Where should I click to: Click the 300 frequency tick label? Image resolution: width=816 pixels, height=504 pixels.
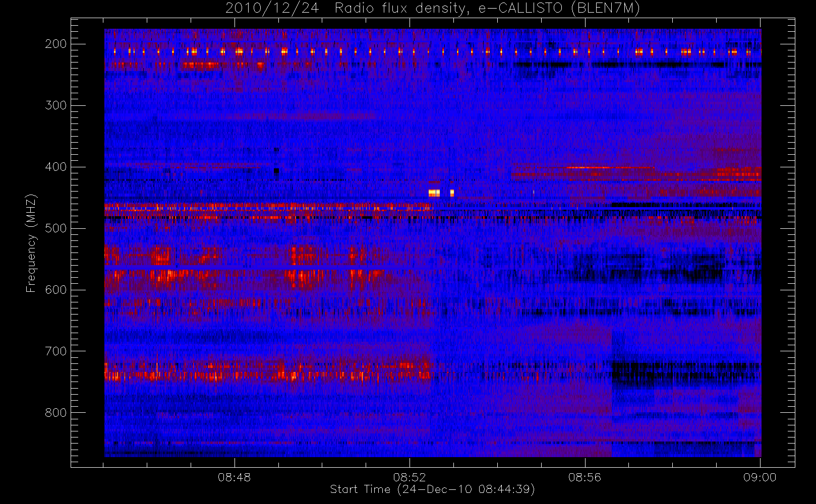tap(55, 105)
